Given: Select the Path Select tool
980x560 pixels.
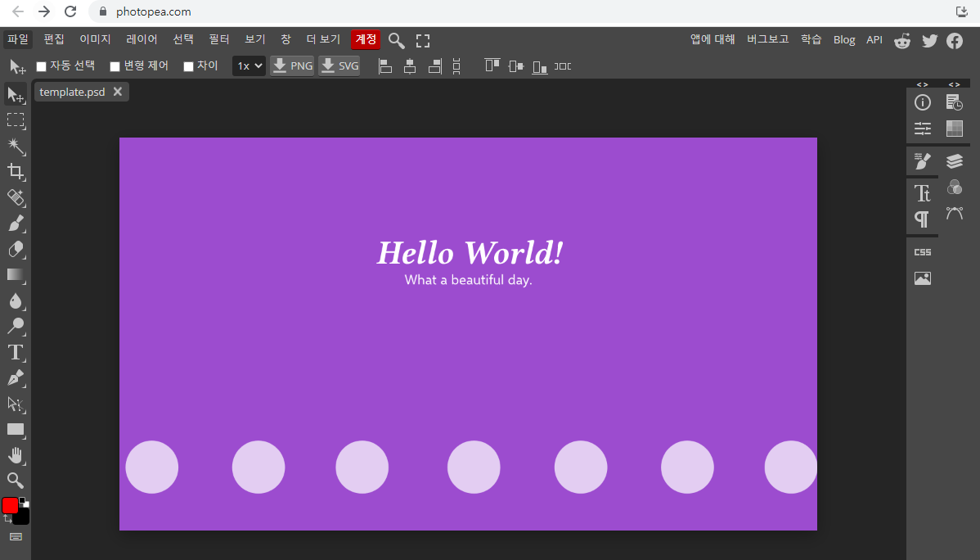Looking at the screenshot, I should (16, 404).
